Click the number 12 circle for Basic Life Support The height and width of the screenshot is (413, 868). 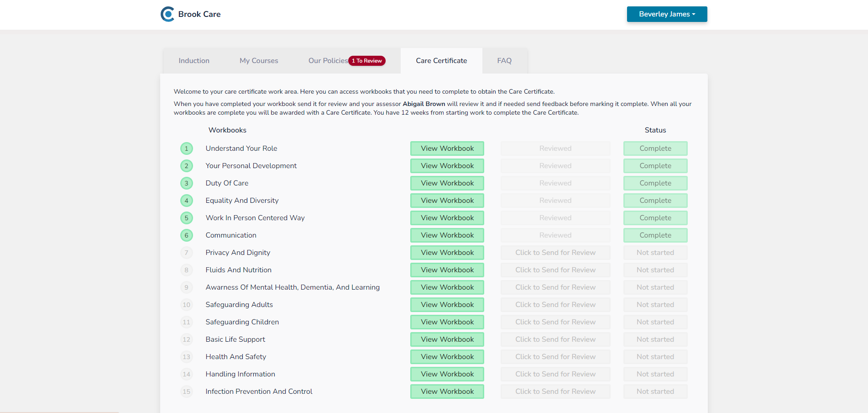pos(186,339)
